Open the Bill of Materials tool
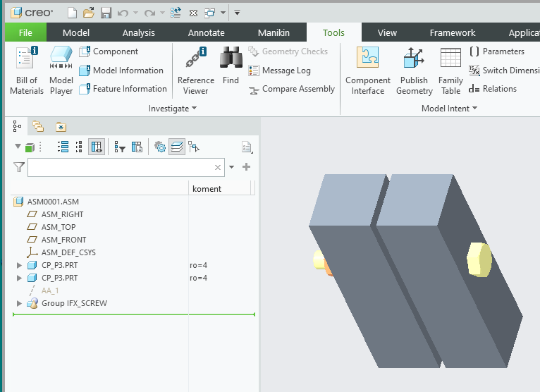Viewport: 540px width, 392px height. [27, 71]
